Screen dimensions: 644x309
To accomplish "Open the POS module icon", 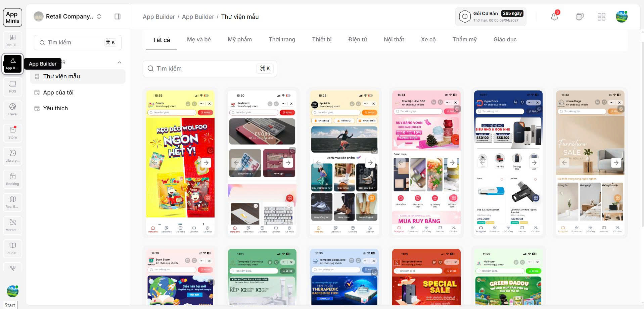I will point(12,87).
